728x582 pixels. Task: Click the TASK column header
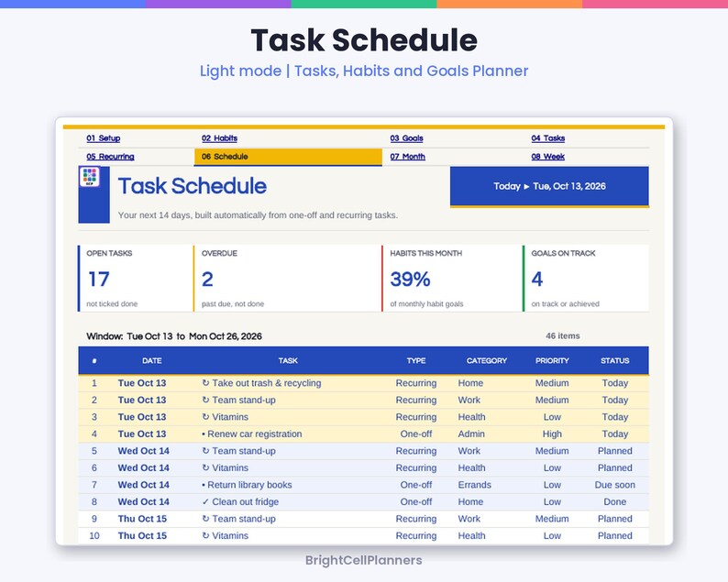pos(288,360)
